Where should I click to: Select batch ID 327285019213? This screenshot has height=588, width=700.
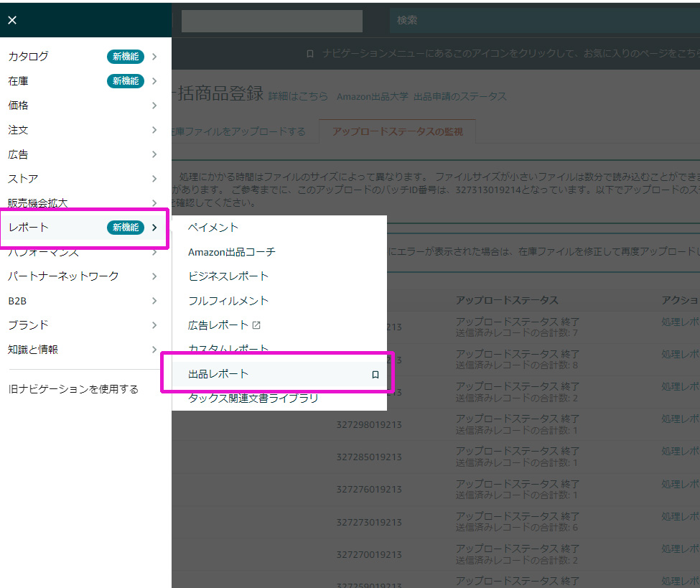pos(369,457)
